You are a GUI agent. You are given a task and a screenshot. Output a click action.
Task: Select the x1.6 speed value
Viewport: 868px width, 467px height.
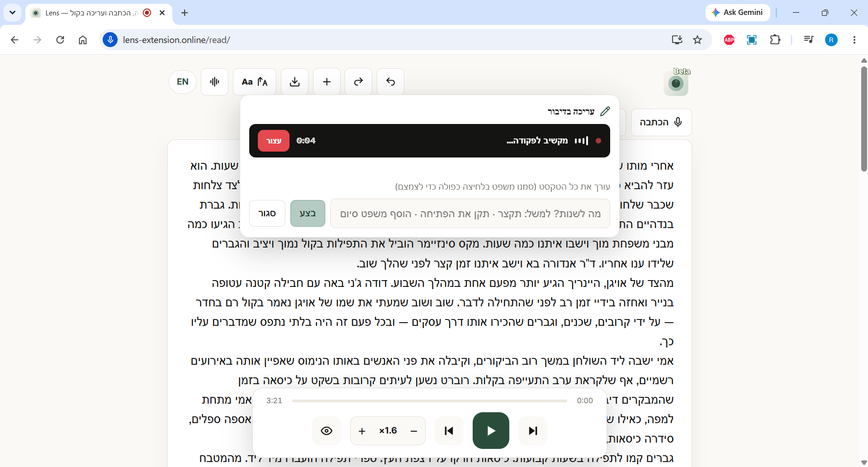coord(388,430)
